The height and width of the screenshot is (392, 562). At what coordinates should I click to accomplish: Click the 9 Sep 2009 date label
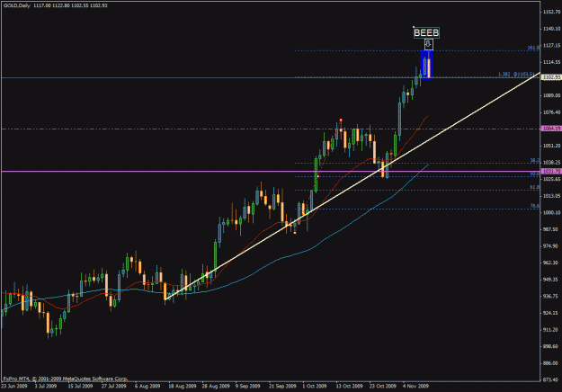tap(247, 387)
